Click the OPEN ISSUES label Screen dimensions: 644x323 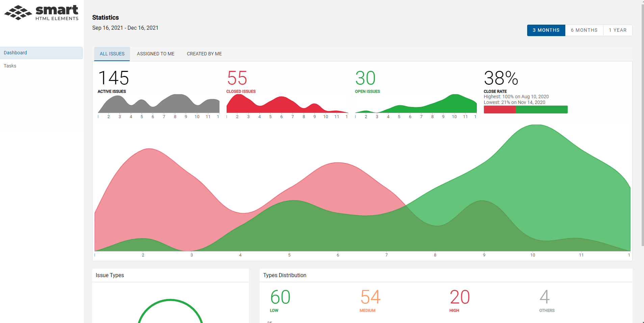point(367,91)
